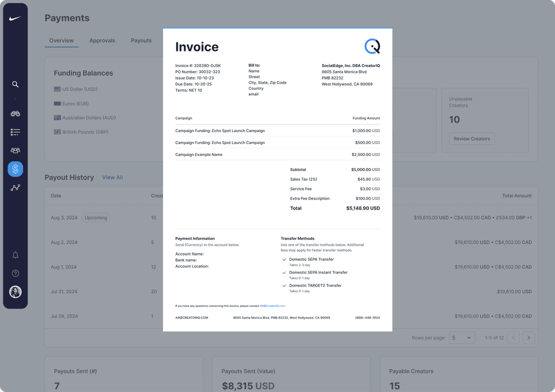The width and height of the screenshot is (555, 392).
Task: Open the Rows per page dropdown
Action: tap(462, 337)
